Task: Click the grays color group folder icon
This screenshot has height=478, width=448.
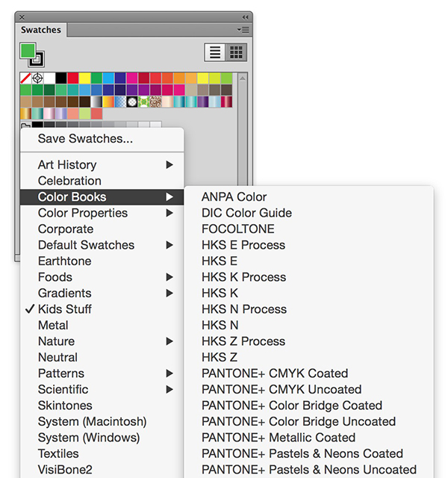Action: (25, 125)
